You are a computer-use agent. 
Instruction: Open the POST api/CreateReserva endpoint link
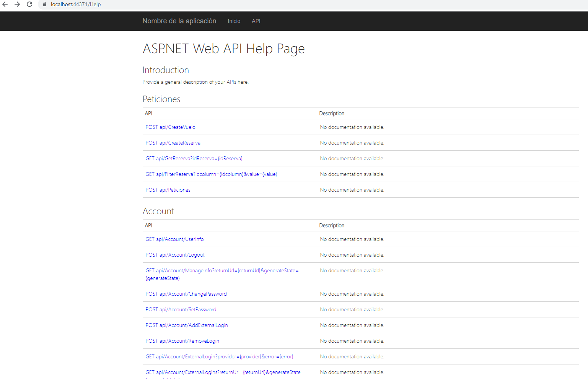[x=173, y=143]
